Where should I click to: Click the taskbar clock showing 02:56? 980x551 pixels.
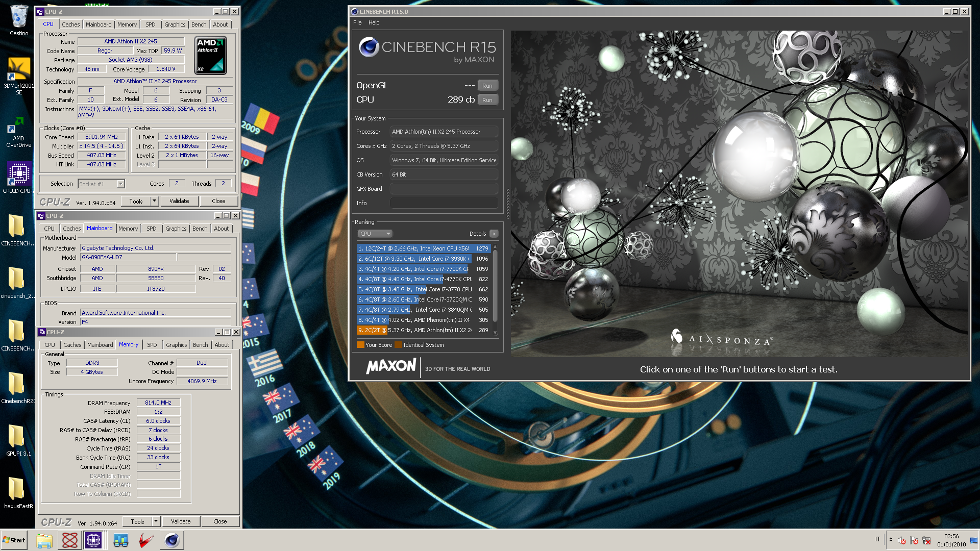pyautogui.click(x=951, y=540)
